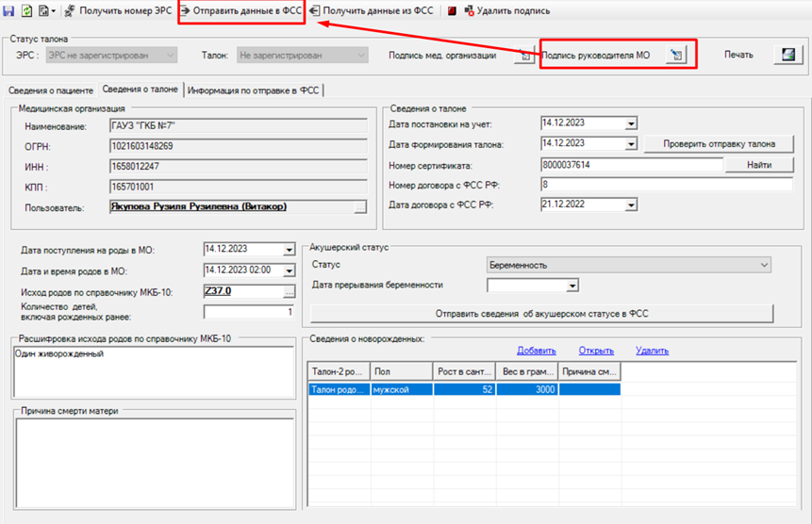Open the document dropdown icon in toolbar
812x524 pixels.
(x=46, y=11)
